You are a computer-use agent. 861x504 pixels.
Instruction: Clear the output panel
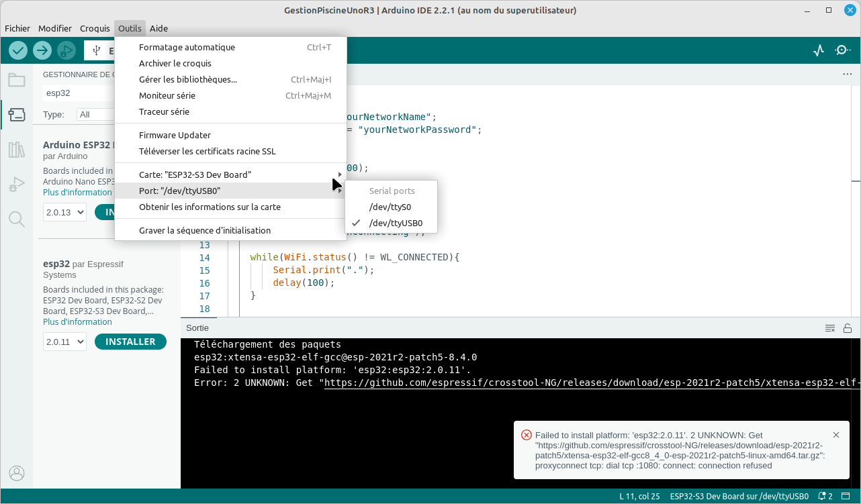(830, 328)
